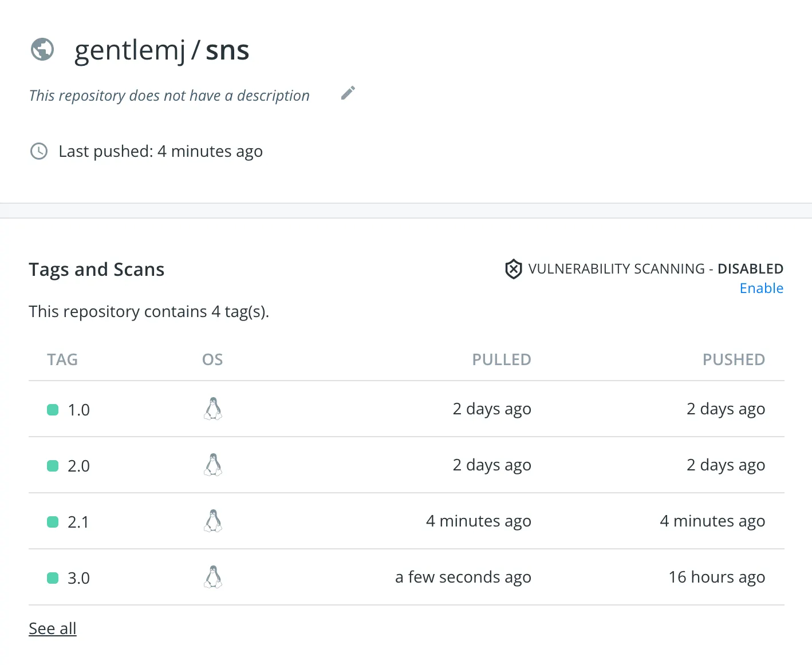
Task: Click the public repository globe icon
Action: pyautogui.click(x=42, y=49)
